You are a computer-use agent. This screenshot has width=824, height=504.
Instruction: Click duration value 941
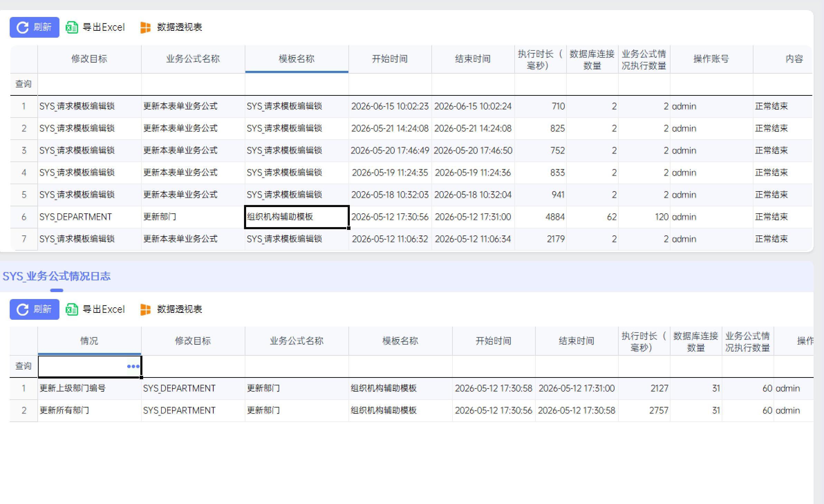coord(541,195)
